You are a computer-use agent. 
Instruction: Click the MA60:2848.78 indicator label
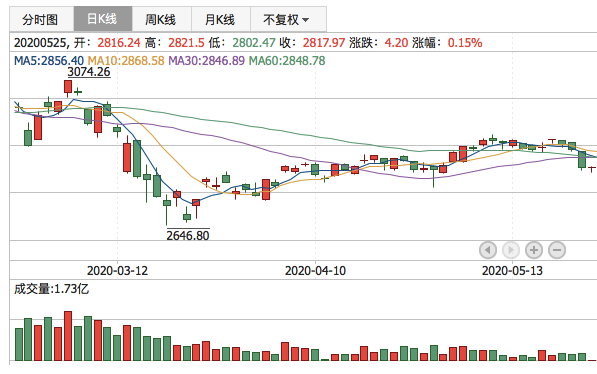(287, 61)
